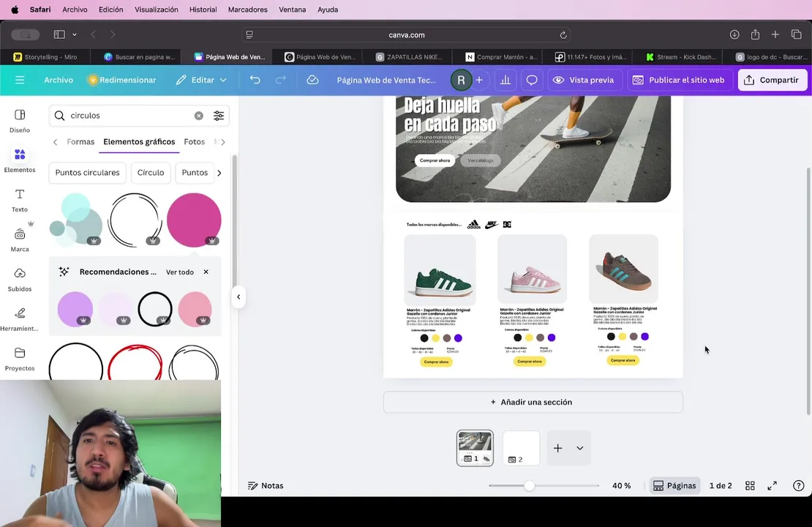Toggle the Páginas view button
This screenshot has height=527, width=812.
674,485
